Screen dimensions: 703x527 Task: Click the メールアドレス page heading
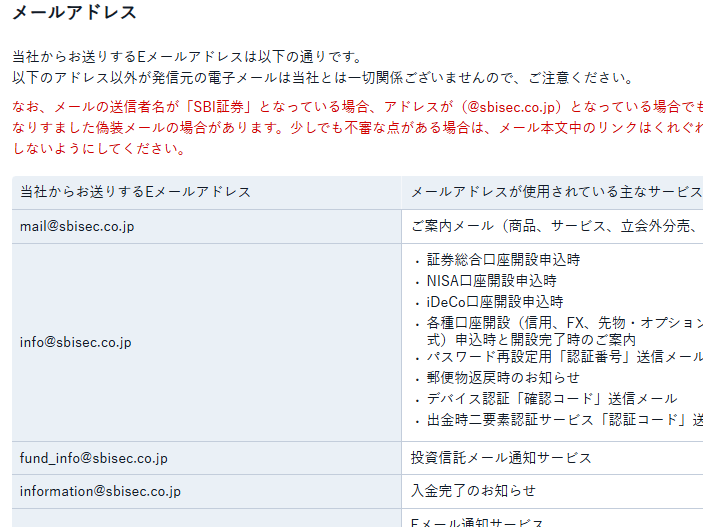74,13
